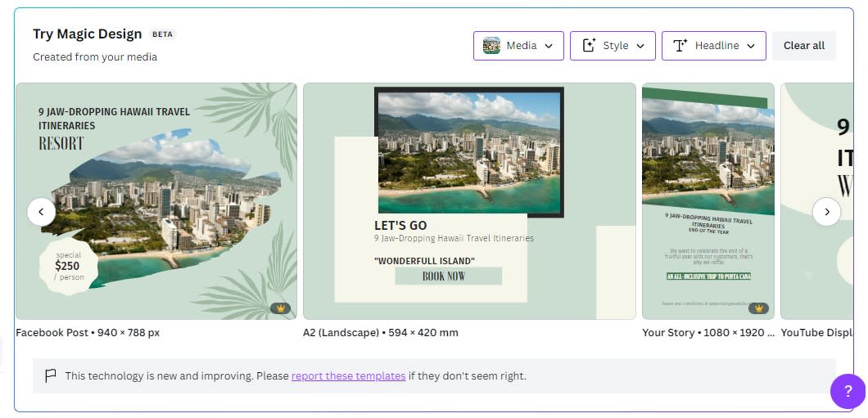Screen dimensions: 868x418
Task: Go to previous templates with left arrow
Action: (x=42, y=212)
